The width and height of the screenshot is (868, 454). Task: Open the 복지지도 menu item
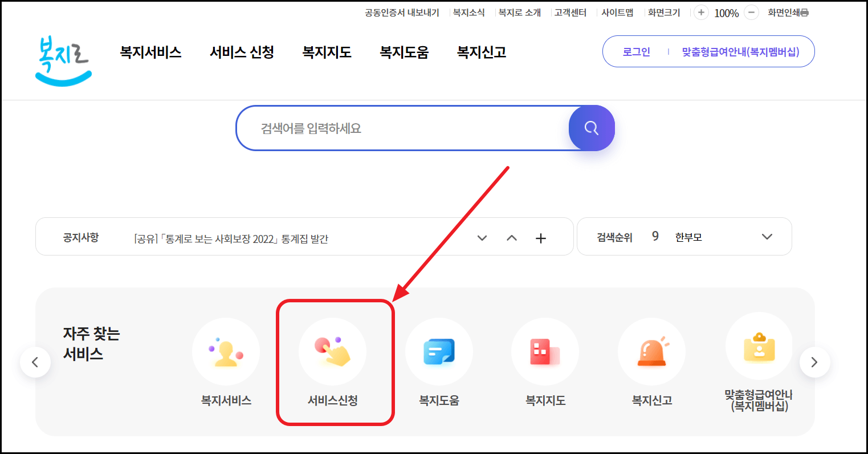pos(327,51)
